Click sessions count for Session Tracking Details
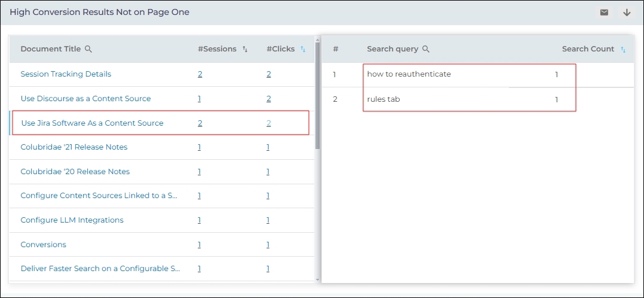The width and height of the screenshot is (644, 298). coord(200,74)
